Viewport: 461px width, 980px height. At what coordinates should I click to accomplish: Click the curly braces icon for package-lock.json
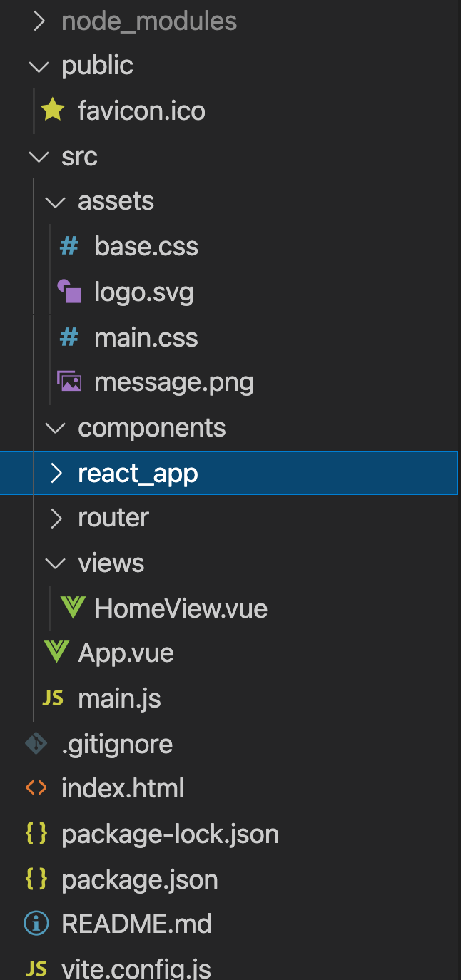(x=36, y=834)
